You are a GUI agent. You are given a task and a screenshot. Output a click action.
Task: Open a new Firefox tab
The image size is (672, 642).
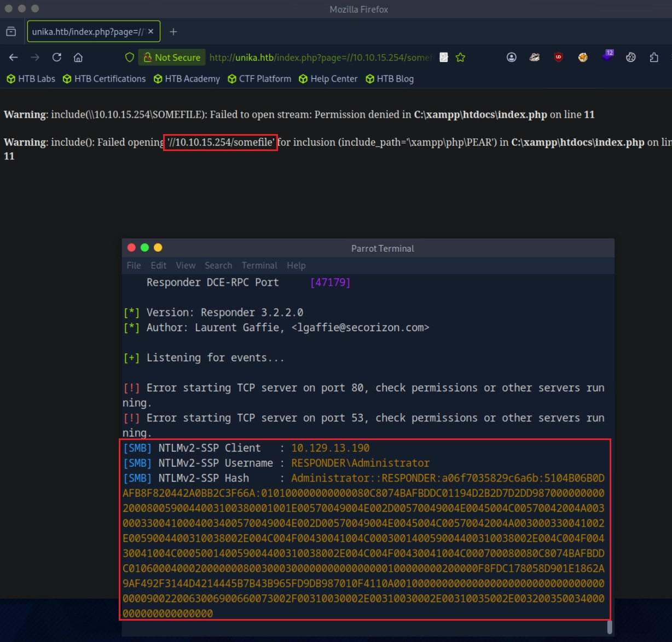click(173, 32)
